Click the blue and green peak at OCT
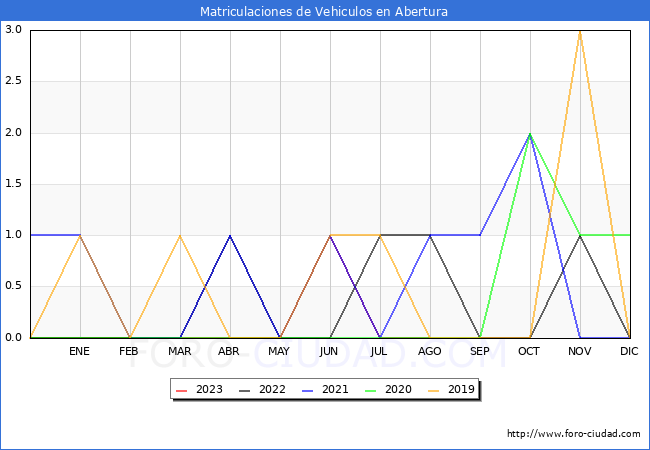 tap(530, 133)
